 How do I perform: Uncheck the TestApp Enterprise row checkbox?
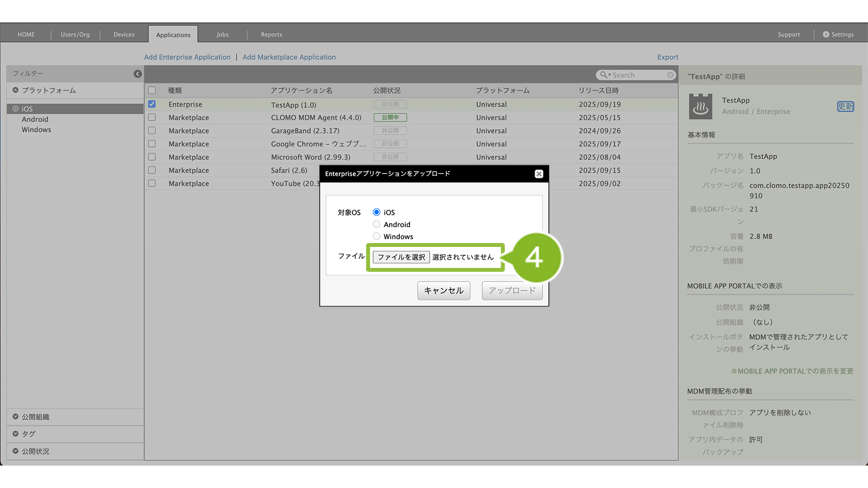pyautogui.click(x=152, y=104)
